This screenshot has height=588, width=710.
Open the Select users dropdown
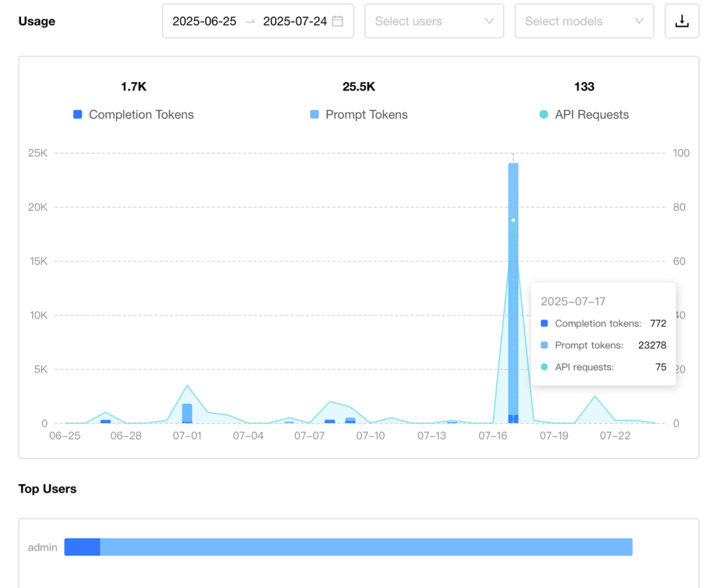click(435, 21)
